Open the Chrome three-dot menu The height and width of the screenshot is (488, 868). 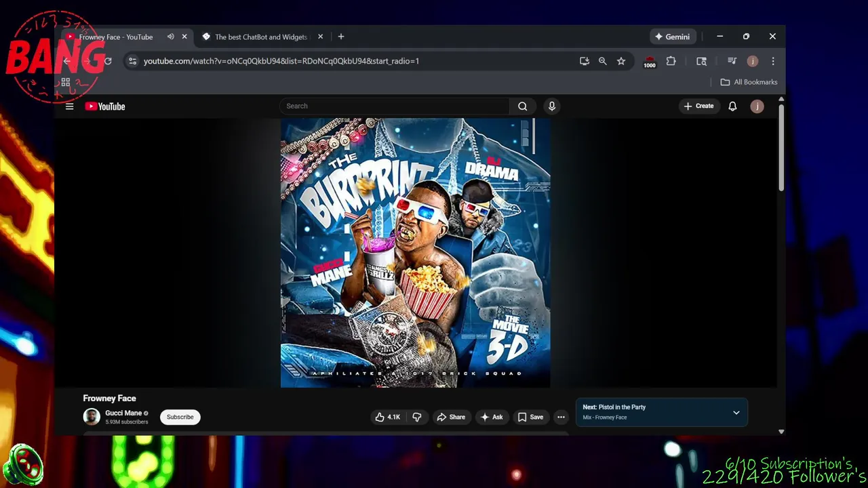(772, 61)
